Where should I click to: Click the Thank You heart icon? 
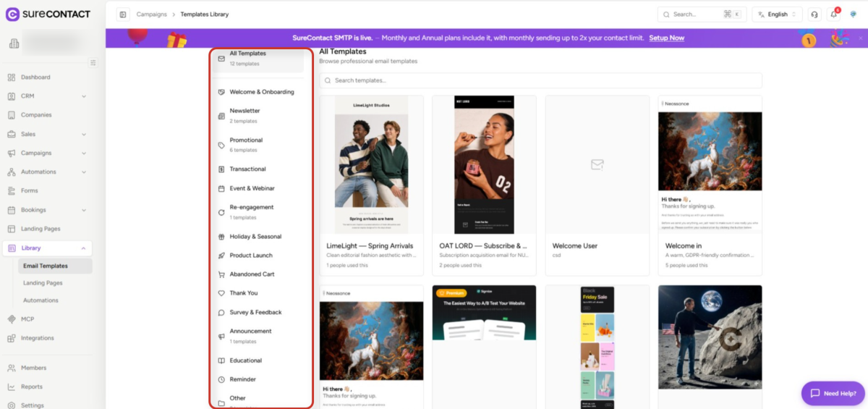coord(221,293)
